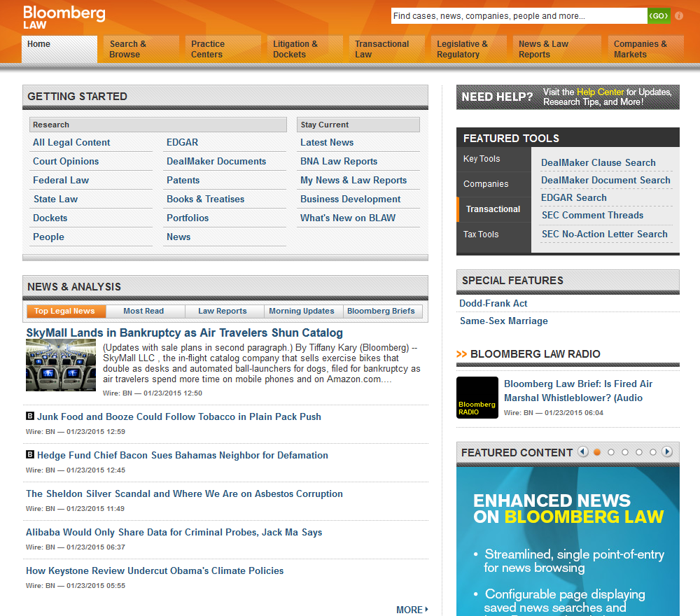700x616 pixels.
Task: Open Business Development link
Action: click(351, 199)
